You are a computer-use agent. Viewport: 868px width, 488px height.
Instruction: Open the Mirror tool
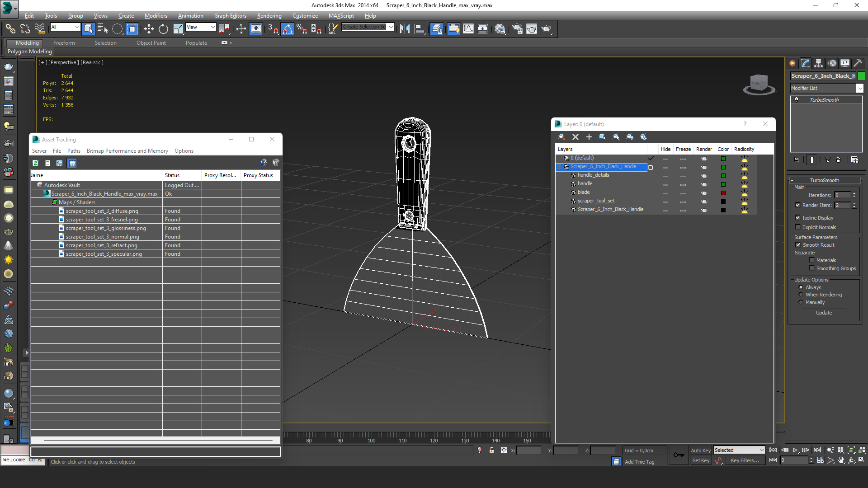coord(405,29)
